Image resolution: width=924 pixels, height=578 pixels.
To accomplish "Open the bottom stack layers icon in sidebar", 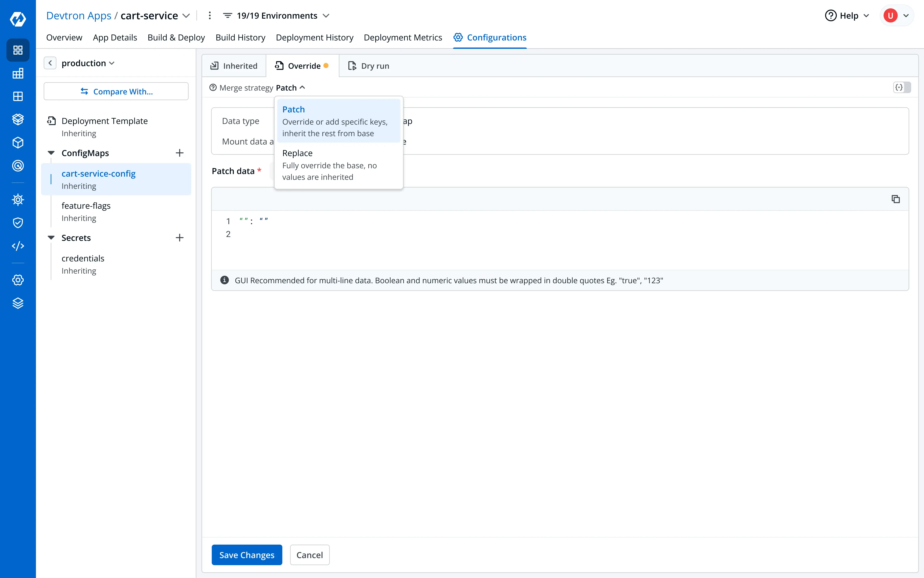I will (18, 303).
